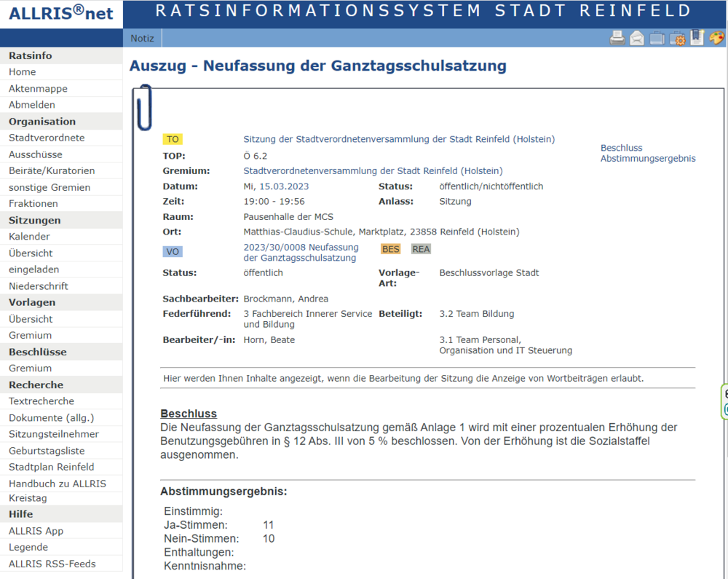This screenshot has height=579, width=728.
Task: Click the briefcase icon with gear
Action: (677, 39)
